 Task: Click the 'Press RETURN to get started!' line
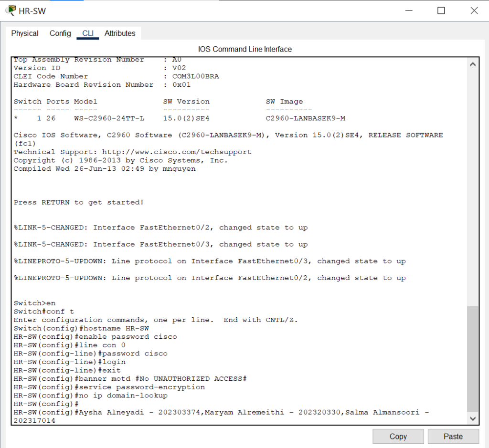point(79,202)
